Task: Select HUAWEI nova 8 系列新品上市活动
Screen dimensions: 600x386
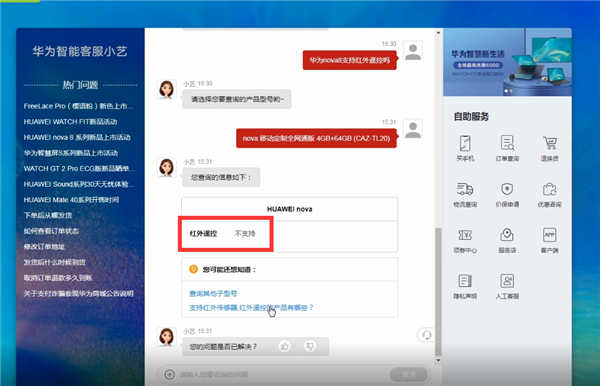Action: tap(77, 137)
